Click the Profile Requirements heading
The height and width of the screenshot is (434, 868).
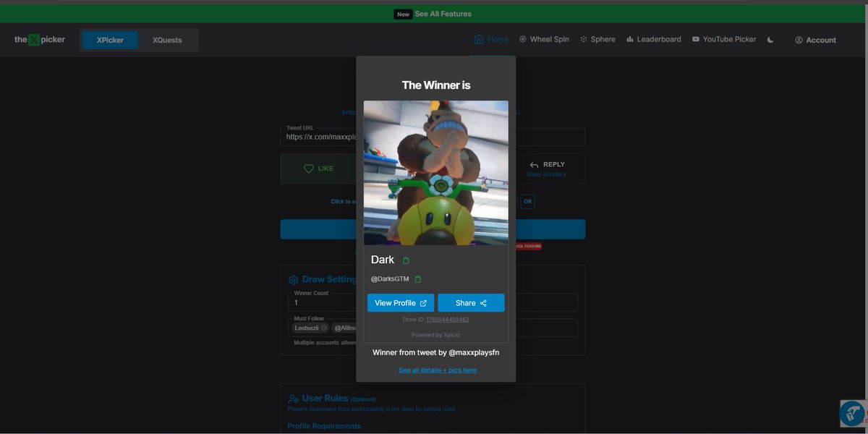(324, 426)
